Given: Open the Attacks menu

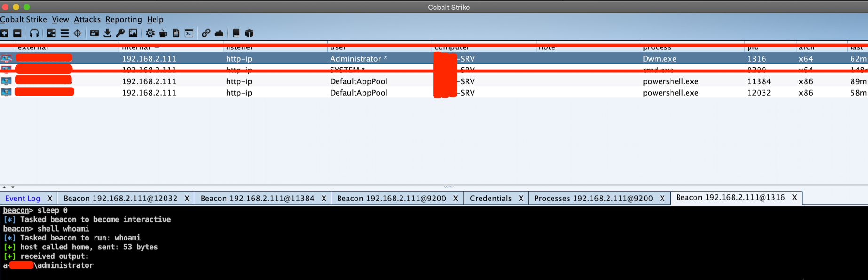Looking at the screenshot, I should click(x=87, y=19).
